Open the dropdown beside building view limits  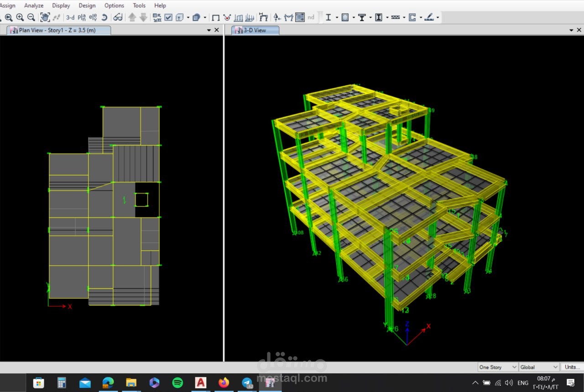188,17
